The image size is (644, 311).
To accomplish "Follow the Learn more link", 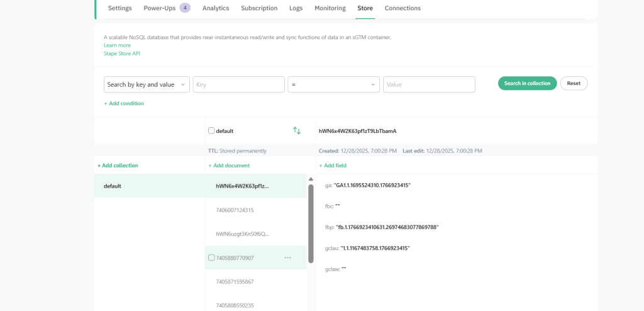I will (x=117, y=45).
